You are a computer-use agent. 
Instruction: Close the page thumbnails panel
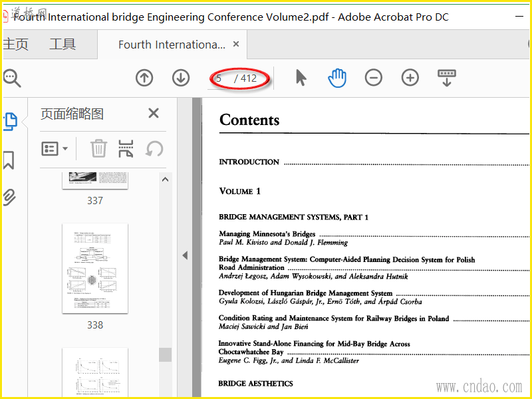[x=154, y=113]
